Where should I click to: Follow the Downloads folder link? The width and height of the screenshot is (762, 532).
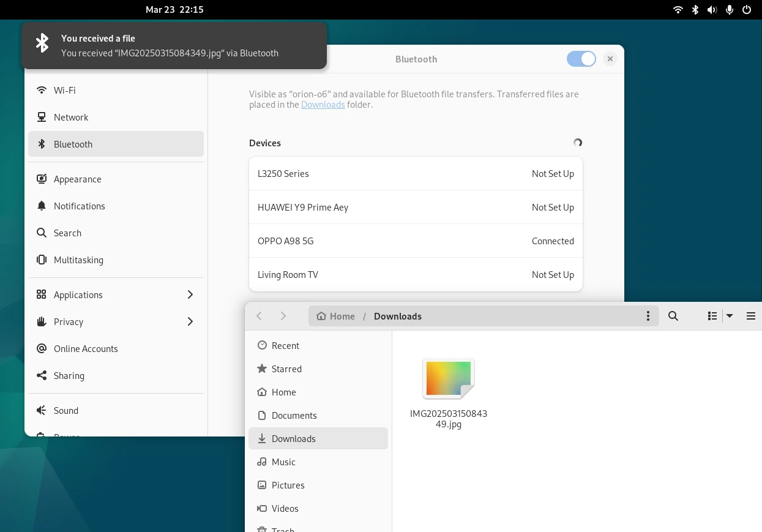[323, 105]
